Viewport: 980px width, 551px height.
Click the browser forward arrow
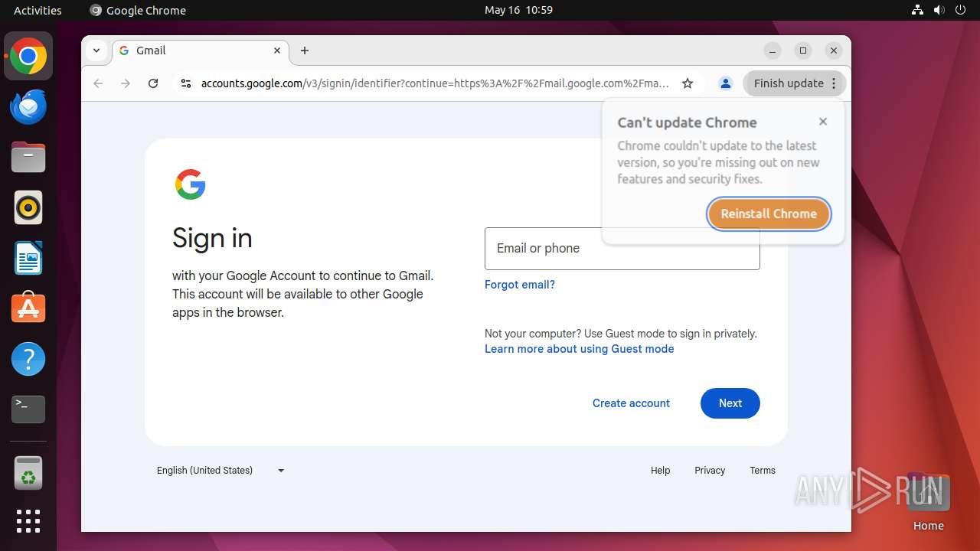(126, 83)
